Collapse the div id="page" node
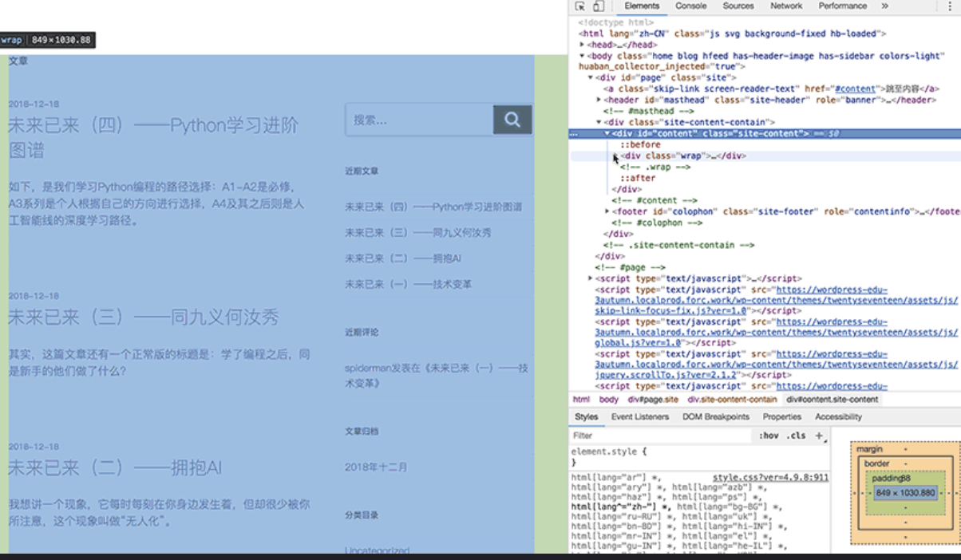961x560 pixels. pos(591,77)
